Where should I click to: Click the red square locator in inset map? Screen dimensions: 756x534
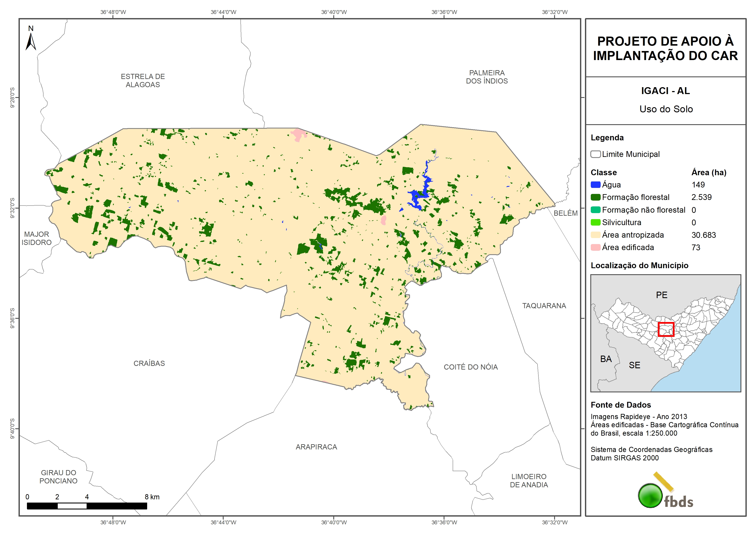[x=666, y=329]
